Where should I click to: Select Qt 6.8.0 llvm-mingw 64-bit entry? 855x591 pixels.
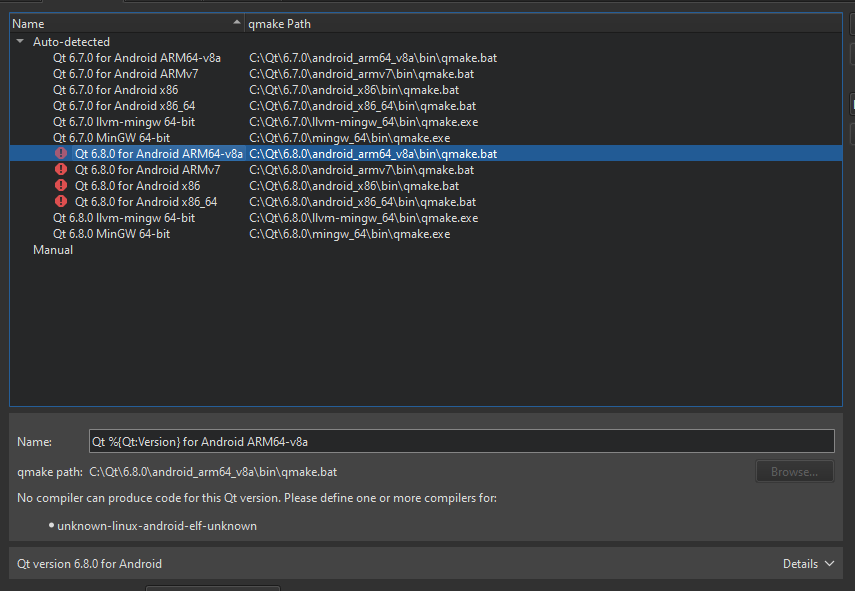pos(124,218)
